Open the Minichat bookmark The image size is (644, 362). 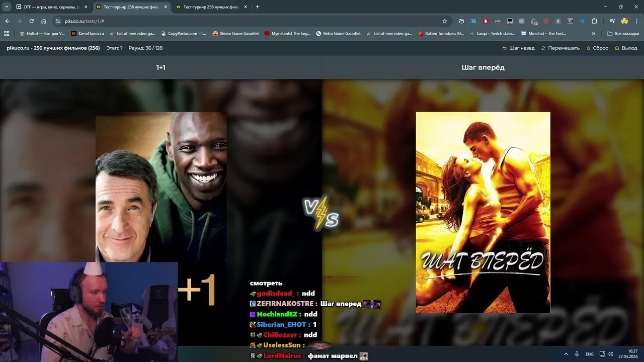543,34
